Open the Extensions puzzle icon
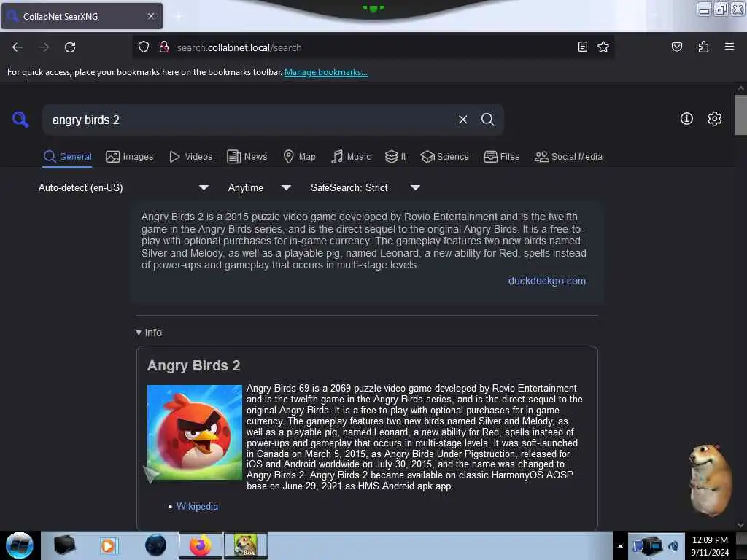Screen dimensions: 747x560 coord(703,47)
